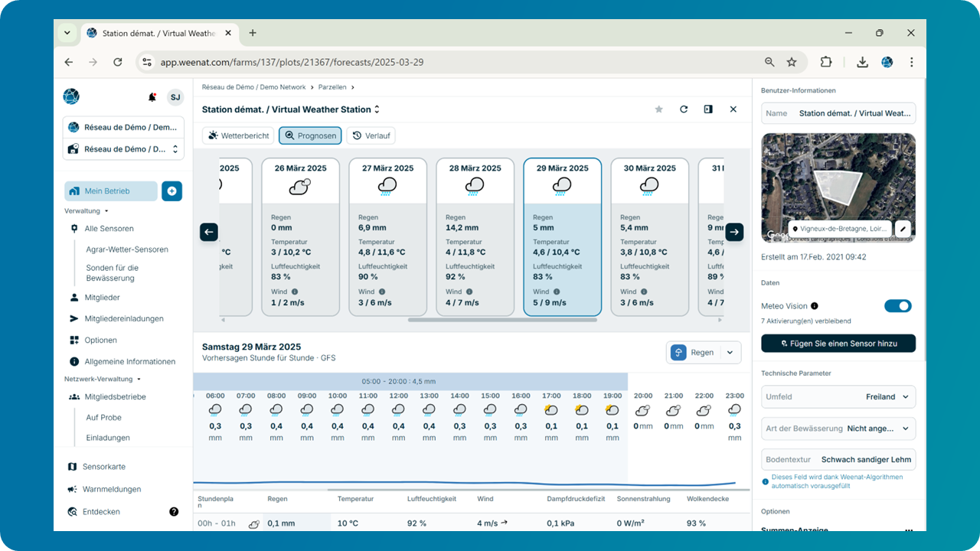Open Alle Sensoren menu item
The height and width of the screenshot is (551, 980).
coord(102,228)
